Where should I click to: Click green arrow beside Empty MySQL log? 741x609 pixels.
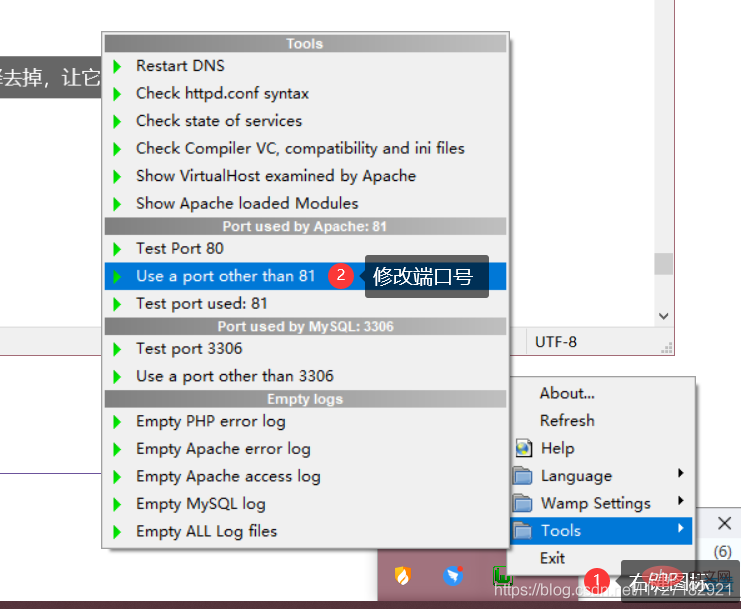coord(117,504)
